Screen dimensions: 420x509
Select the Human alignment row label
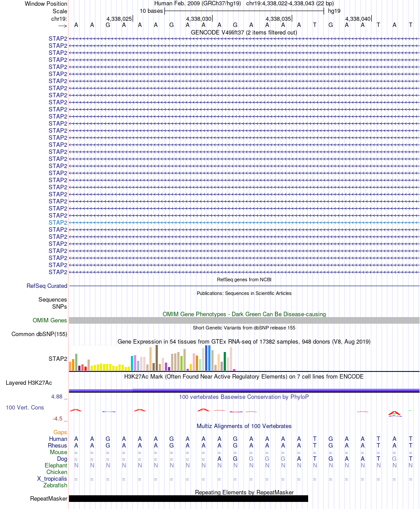[58, 439]
